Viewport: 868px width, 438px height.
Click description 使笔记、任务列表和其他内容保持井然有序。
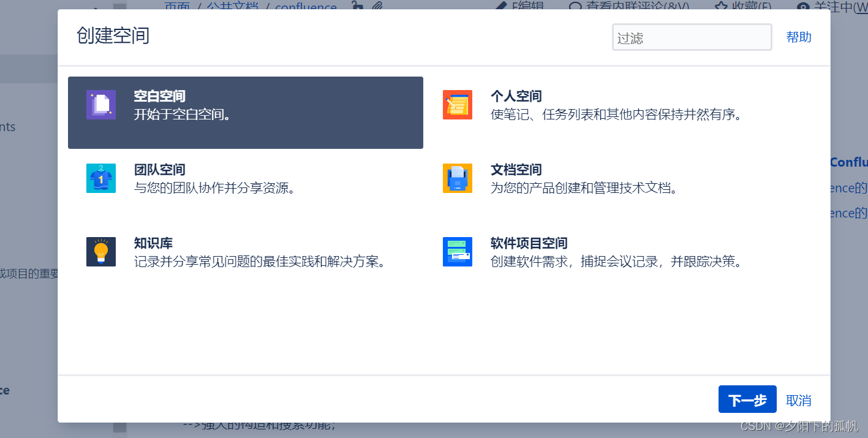[x=616, y=115]
